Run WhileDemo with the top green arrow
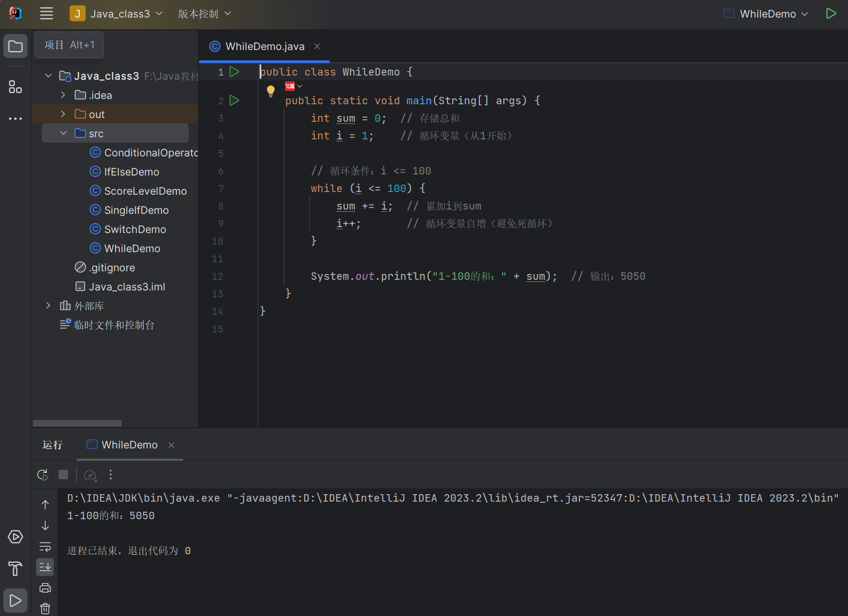Screen dimensions: 848x616 (830, 14)
